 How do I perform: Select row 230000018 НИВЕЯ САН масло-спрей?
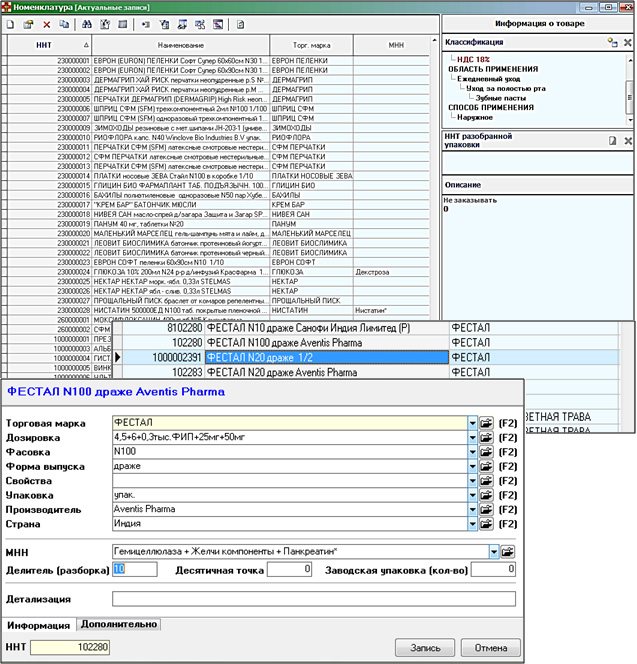(218, 214)
